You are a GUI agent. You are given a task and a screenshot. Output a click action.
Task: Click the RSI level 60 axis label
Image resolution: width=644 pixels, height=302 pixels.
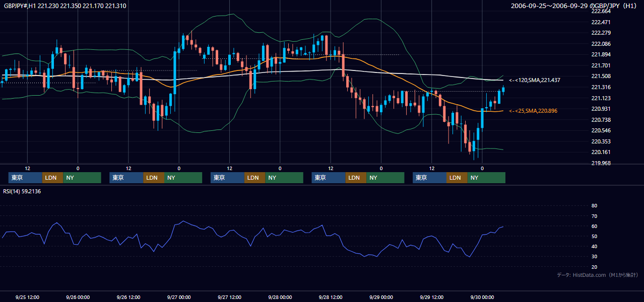(x=594, y=226)
